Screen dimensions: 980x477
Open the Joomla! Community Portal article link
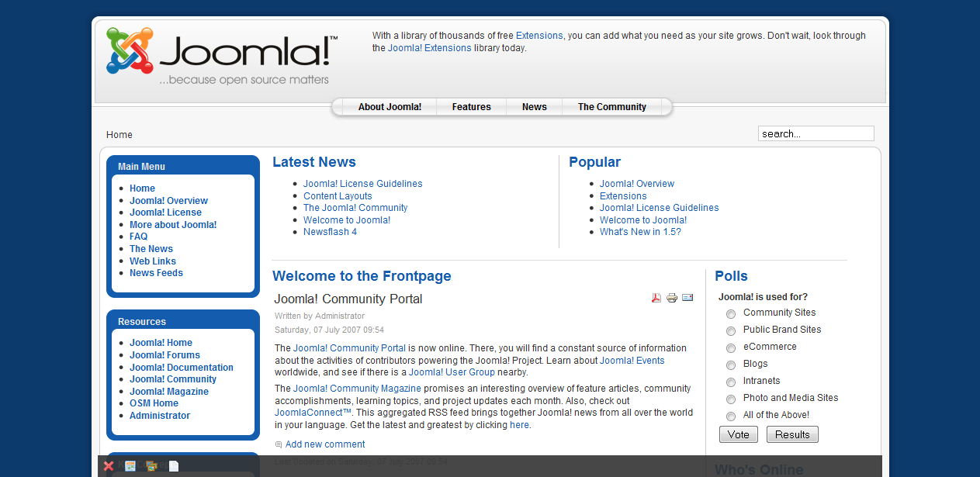(349, 348)
